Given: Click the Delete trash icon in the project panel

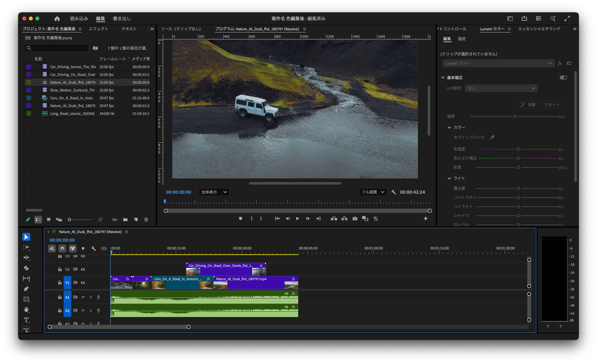Looking at the screenshot, I should click(146, 220).
